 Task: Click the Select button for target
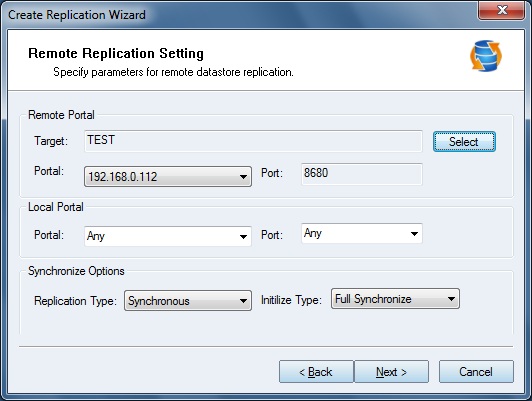point(464,141)
